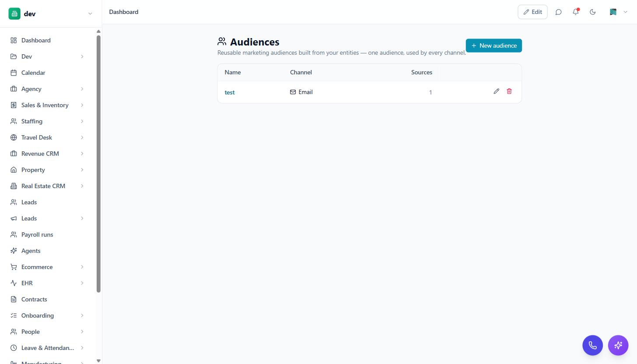This screenshot has width=637, height=364.
Task: Click the Ecommerce shopping cart icon
Action: coord(14,267)
